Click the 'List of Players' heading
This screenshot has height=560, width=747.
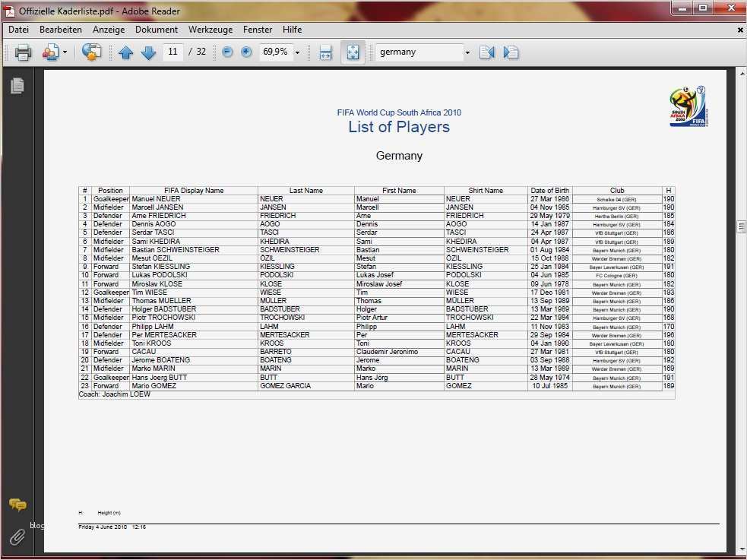coord(399,127)
